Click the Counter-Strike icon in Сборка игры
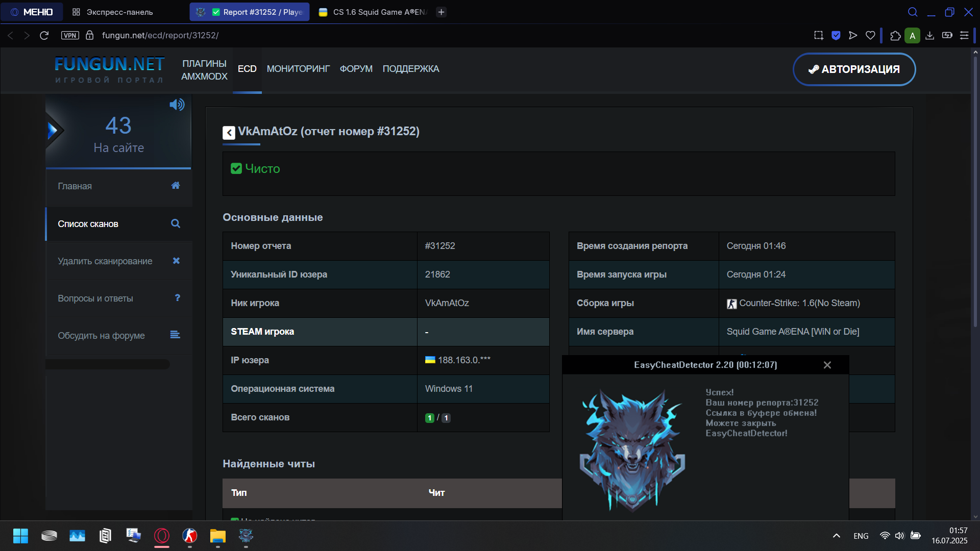 pyautogui.click(x=732, y=304)
